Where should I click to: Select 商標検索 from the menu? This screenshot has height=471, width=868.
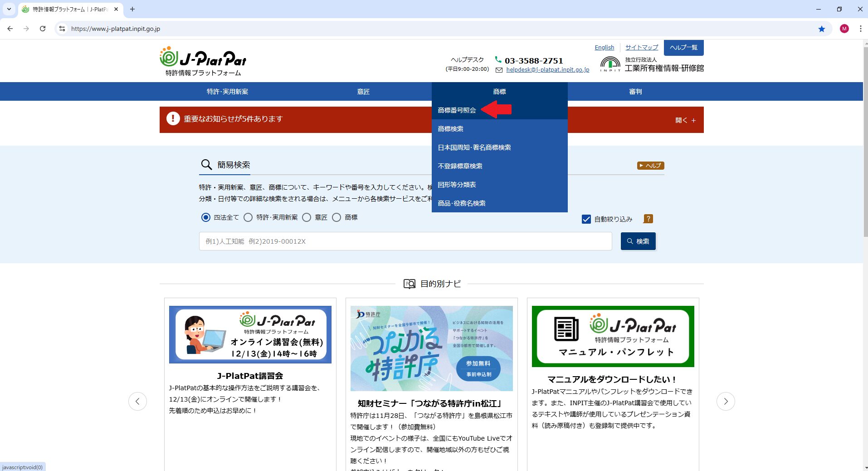point(499,129)
